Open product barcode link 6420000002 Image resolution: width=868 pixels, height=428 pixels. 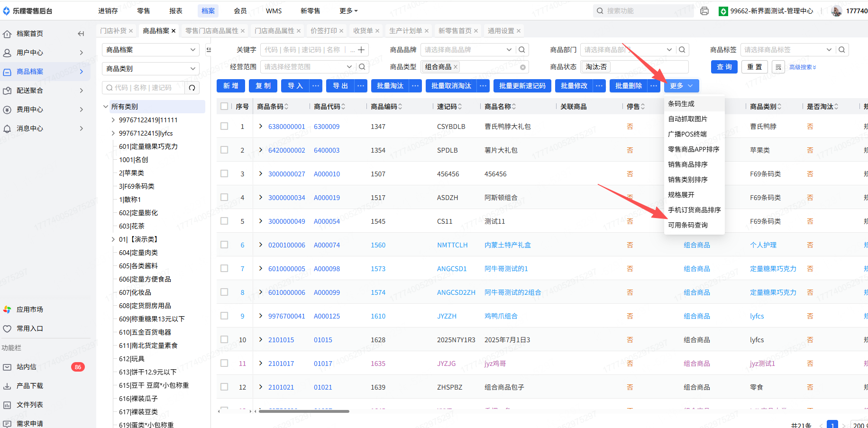click(x=287, y=150)
